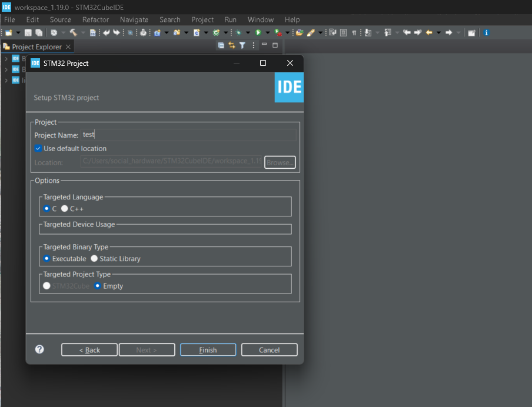Click the Save icon in the toolbar
The height and width of the screenshot is (407, 532).
(x=28, y=32)
